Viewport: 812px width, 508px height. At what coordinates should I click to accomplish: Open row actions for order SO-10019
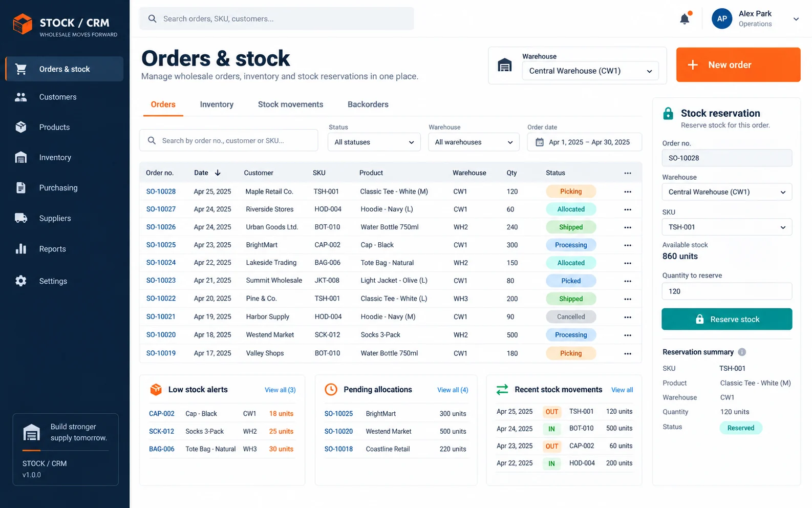point(628,354)
